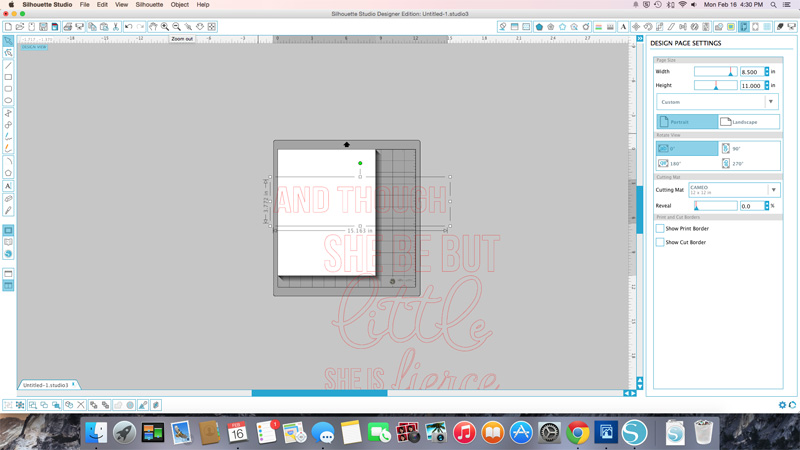Select the Draw an ellipse tool

pos(8,101)
